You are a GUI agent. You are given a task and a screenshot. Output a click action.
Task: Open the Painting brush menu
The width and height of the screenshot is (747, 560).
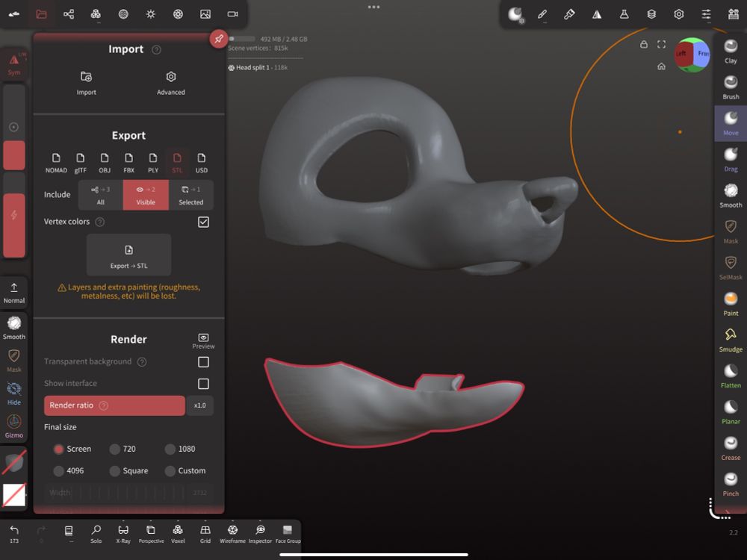point(569,14)
